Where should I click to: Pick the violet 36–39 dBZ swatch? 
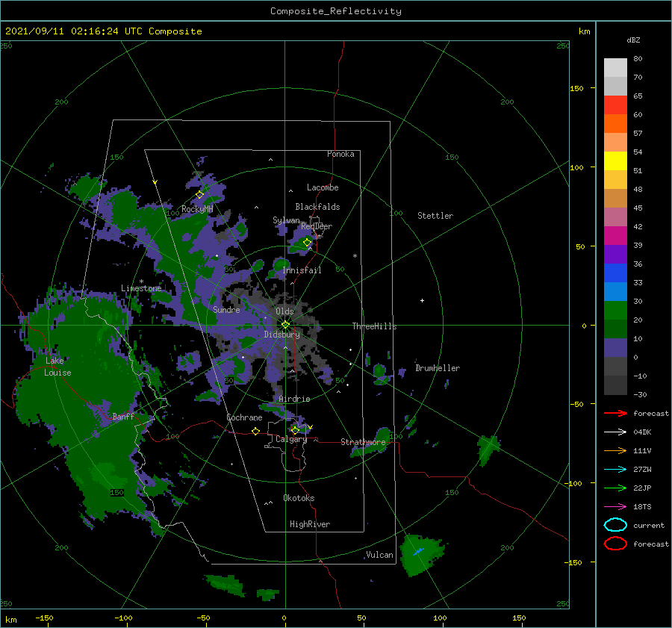pyautogui.click(x=615, y=255)
